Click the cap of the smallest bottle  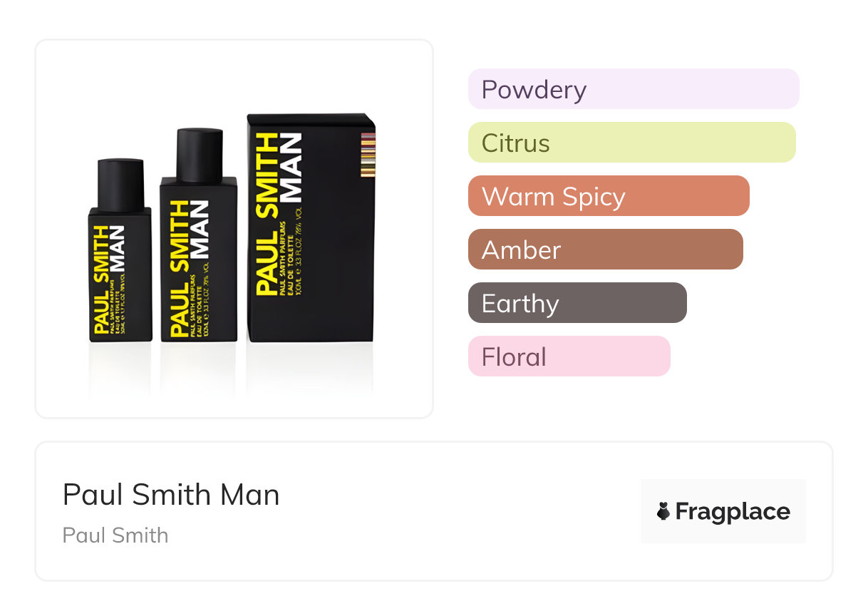120,184
